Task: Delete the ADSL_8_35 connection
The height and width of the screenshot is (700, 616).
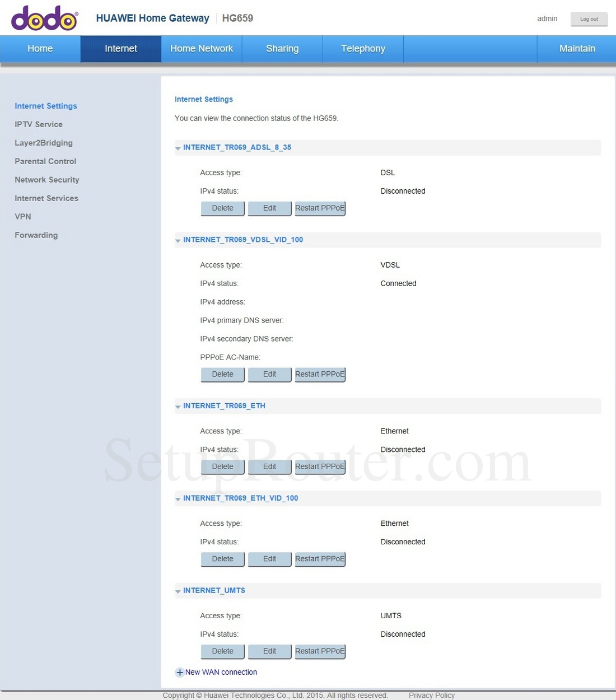Action: click(222, 208)
